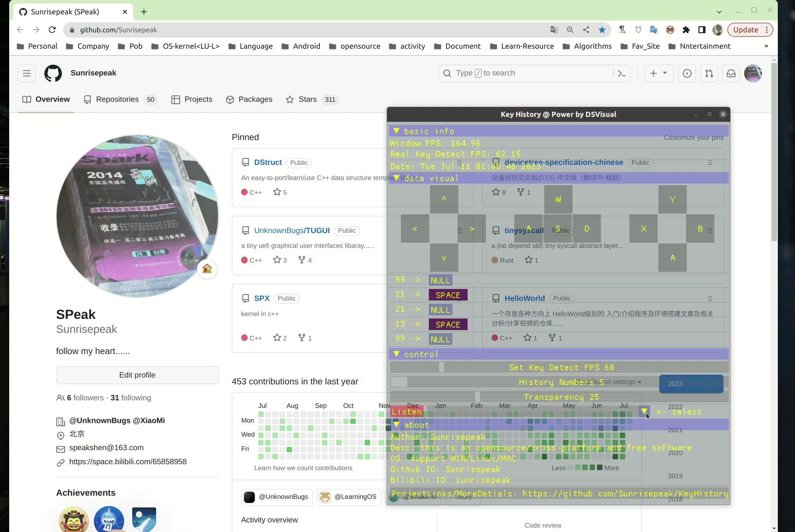
Task: Open the issues icon next to search
Action: point(688,73)
